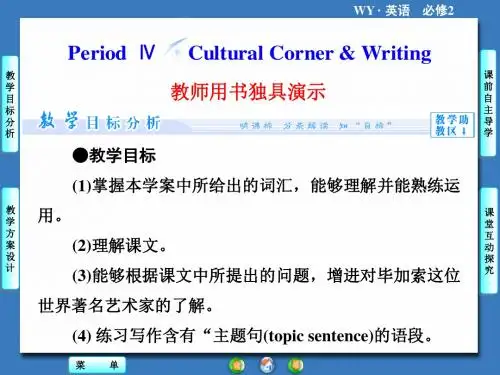The width and height of the screenshot is (500, 375).
Task: Go to next slide with right round icon
Action: [x=296, y=365]
